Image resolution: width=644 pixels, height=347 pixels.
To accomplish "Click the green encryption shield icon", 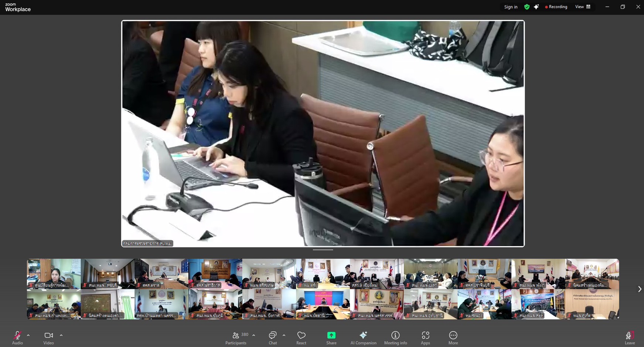I will tap(527, 7).
